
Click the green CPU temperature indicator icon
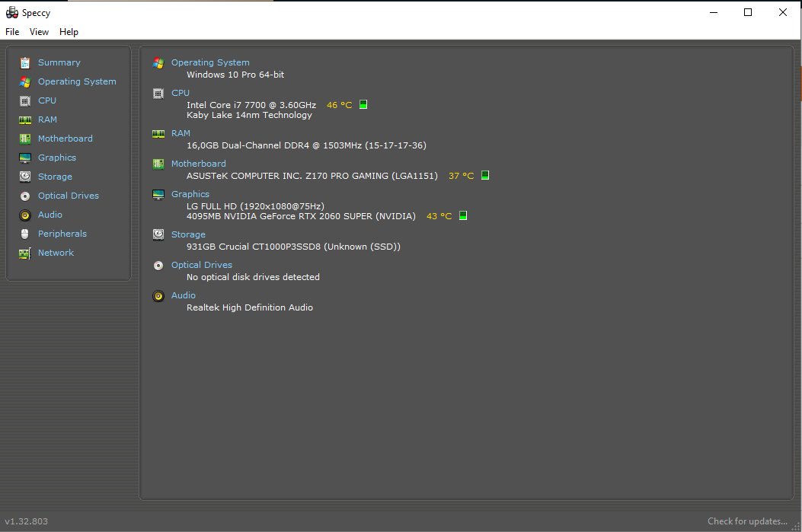[x=363, y=104]
